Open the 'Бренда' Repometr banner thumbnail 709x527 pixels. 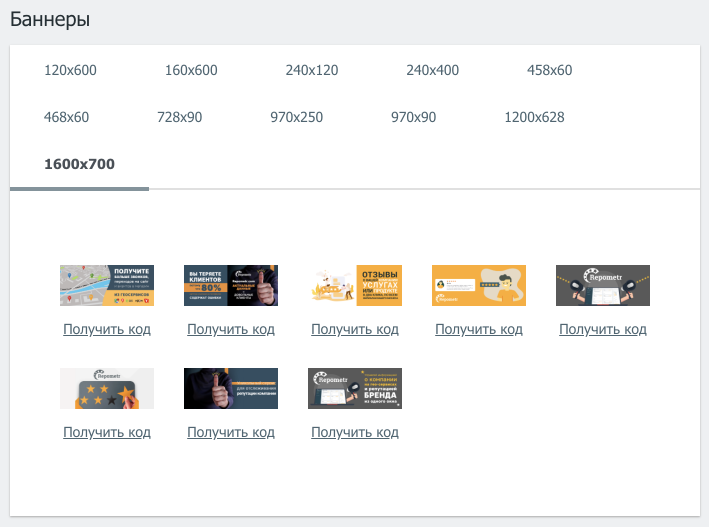[355, 388]
